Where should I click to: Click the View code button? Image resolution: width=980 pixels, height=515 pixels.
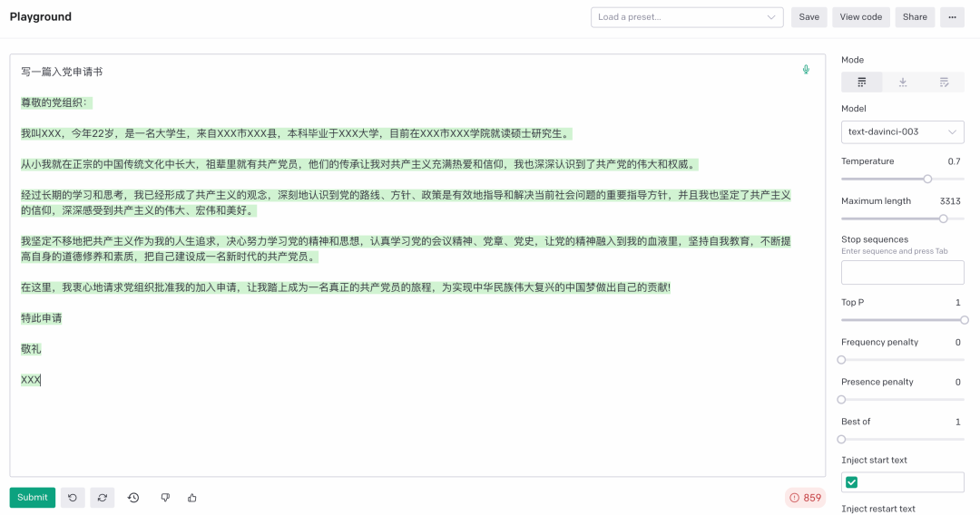(860, 17)
